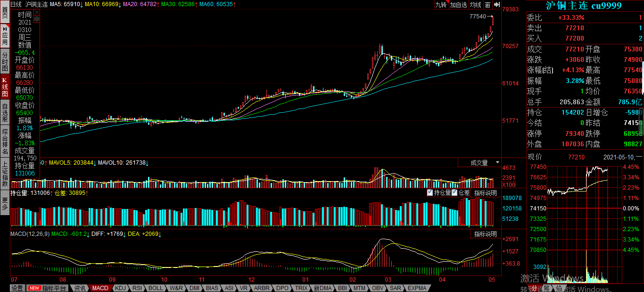
Task: Click the 涨停 79340 value
Action: pyautogui.click(x=575, y=133)
